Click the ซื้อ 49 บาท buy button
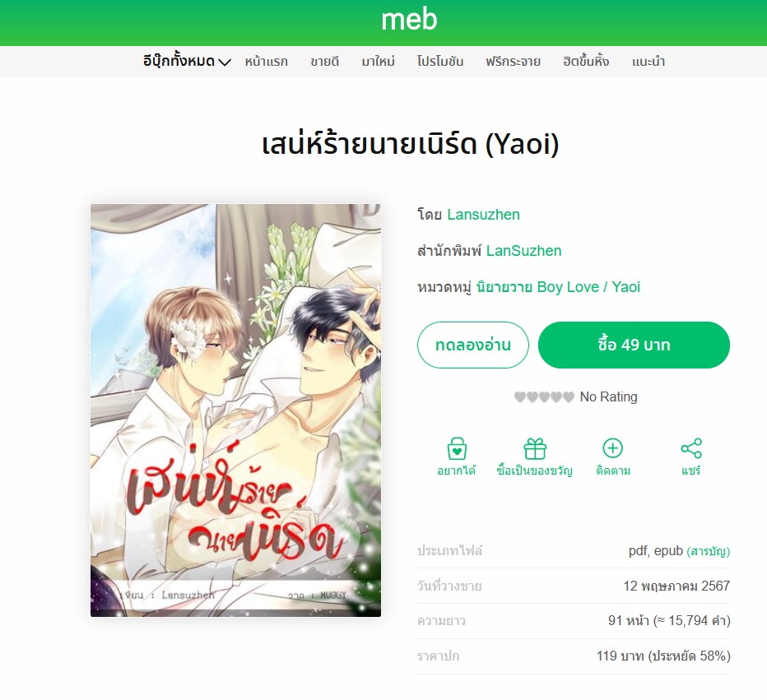The image size is (767, 700). 634,345
